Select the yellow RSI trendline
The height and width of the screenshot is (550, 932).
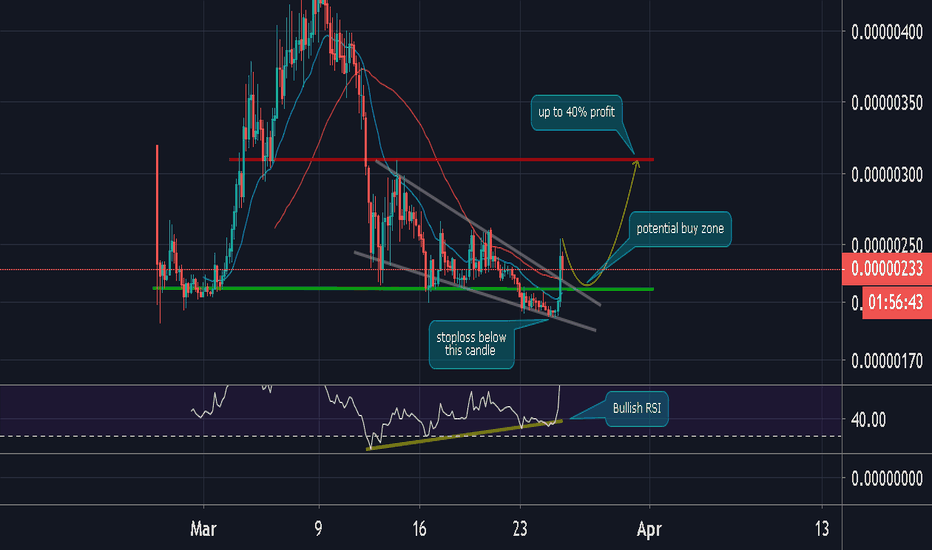pos(464,435)
